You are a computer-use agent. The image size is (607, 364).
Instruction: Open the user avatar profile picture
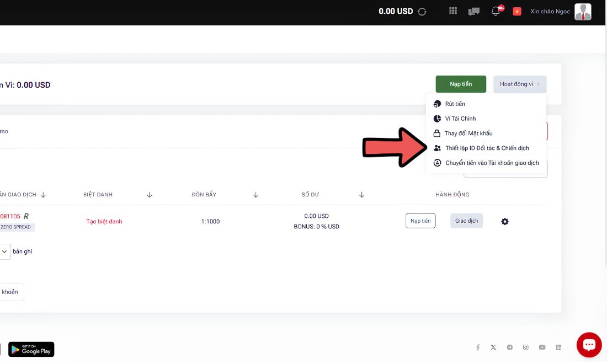tap(583, 12)
